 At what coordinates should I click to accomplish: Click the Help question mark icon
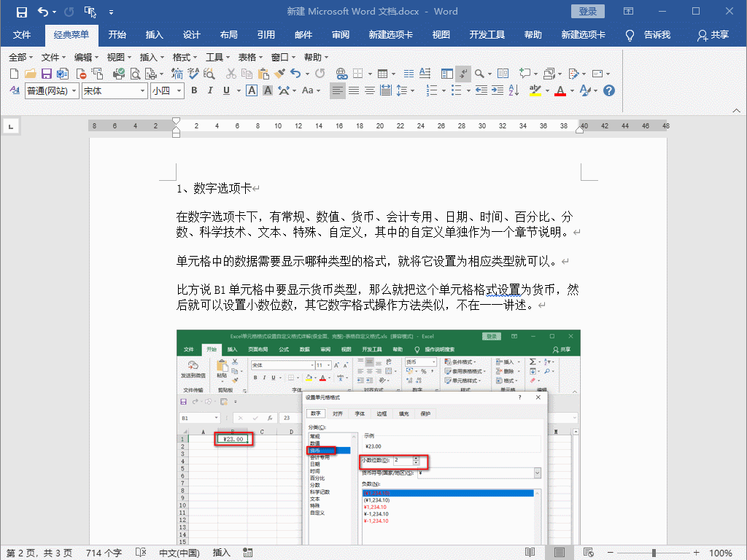click(x=609, y=90)
